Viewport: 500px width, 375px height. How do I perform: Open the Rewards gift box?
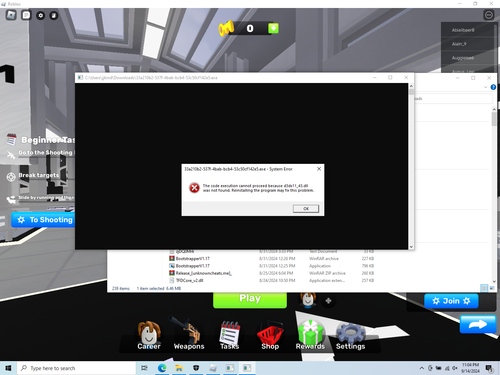pos(310,335)
